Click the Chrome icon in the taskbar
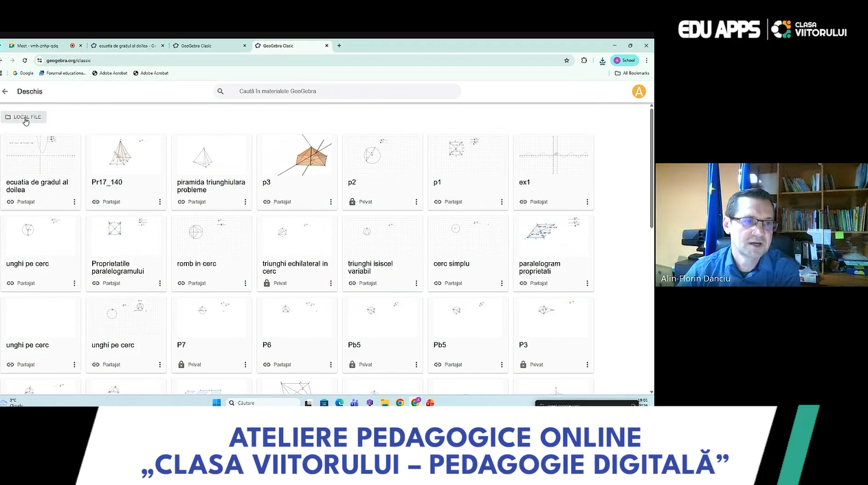This screenshot has width=868, height=485. pos(400,403)
